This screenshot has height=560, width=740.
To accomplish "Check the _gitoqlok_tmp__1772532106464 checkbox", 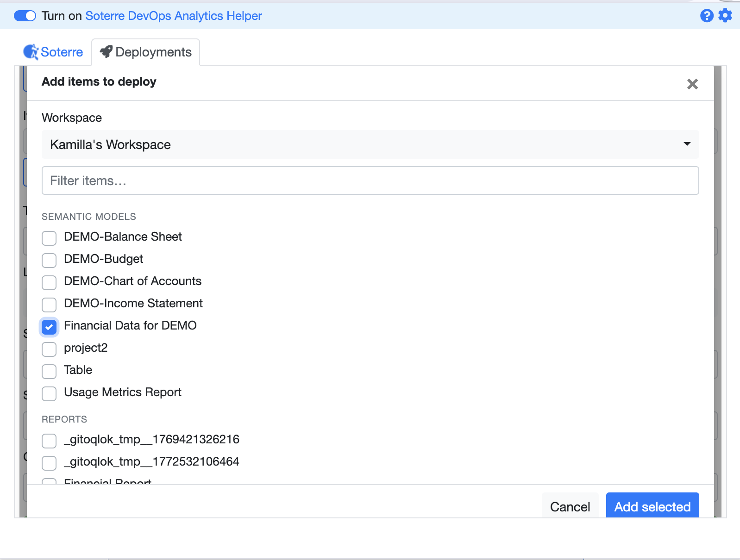I will point(49,463).
